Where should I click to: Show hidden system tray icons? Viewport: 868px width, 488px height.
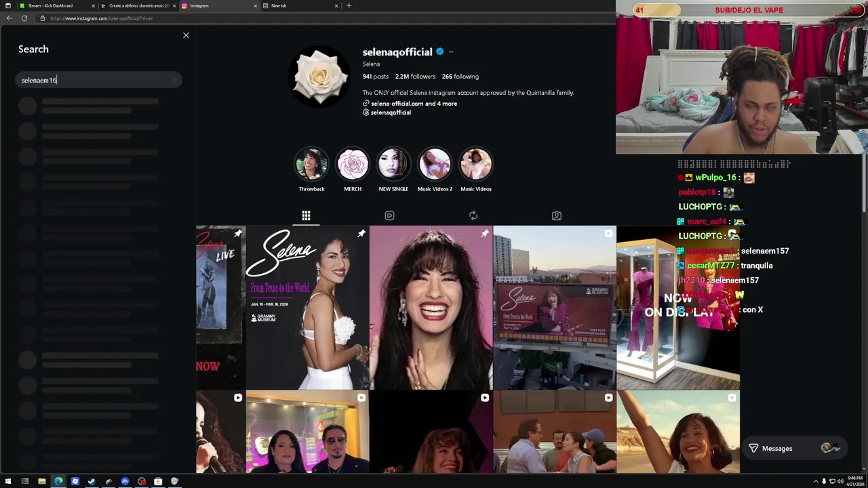pos(816,481)
